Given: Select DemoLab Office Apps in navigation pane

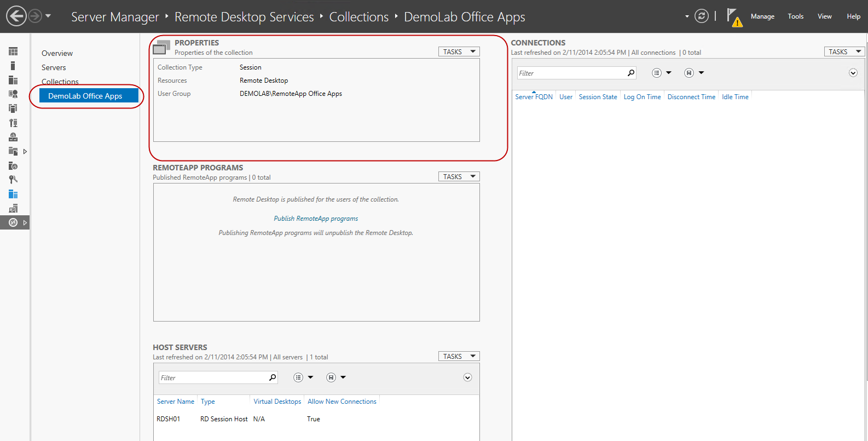Looking at the screenshot, I should pyautogui.click(x=85, y=96).
